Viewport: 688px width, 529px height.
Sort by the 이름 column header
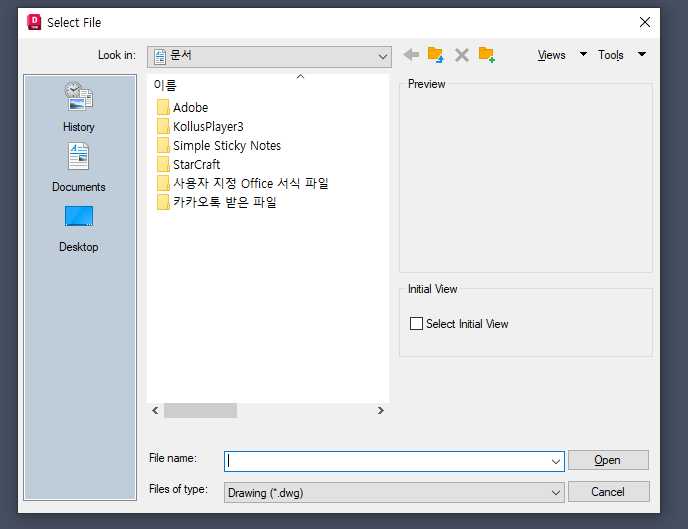pyautogui.click(x=165, y=85)
